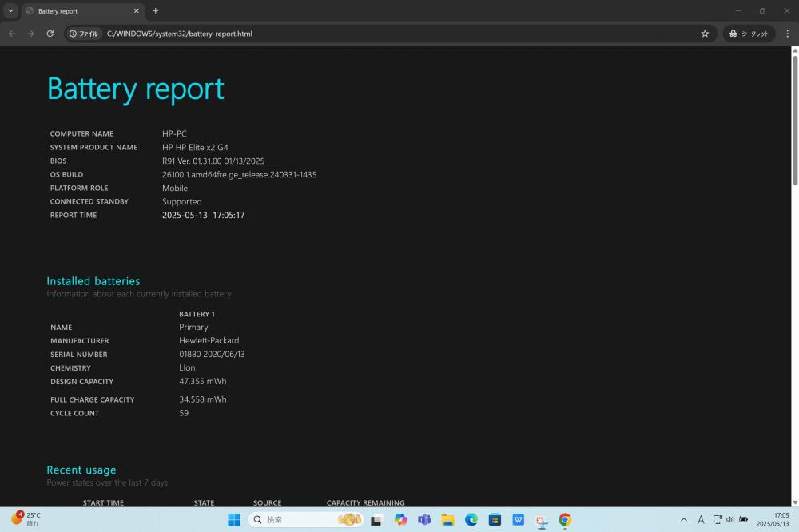Click the manufacturer value Hewlett-Packard
This screenshot has height=532, width=799.
[209, 340]
